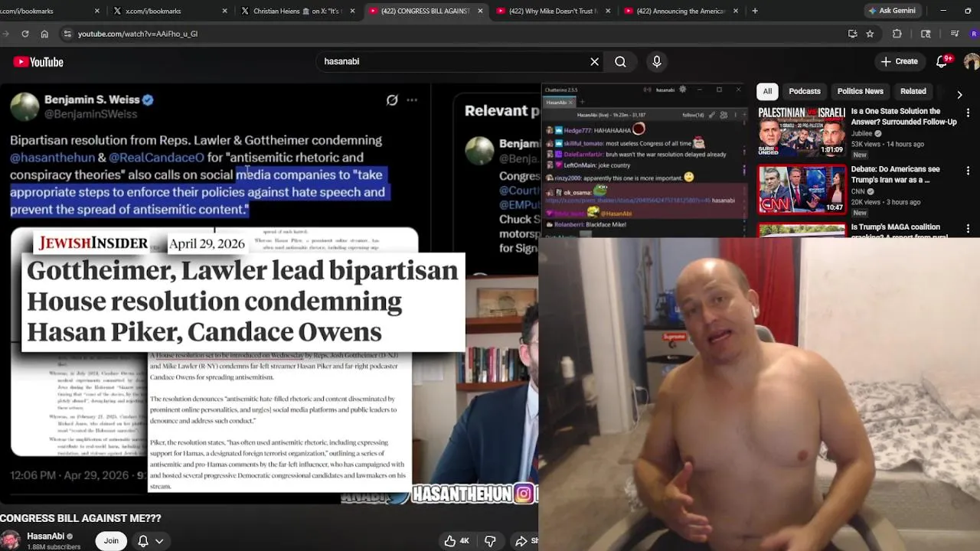980x551 pixels.
Task: View site information in the address bar
Action: click(x=67, y=34)
